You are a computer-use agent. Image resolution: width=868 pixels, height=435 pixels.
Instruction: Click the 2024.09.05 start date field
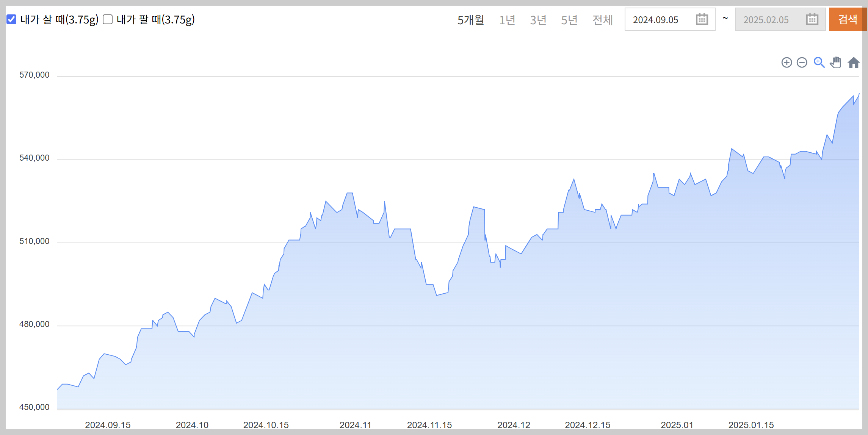click(656, 20)
